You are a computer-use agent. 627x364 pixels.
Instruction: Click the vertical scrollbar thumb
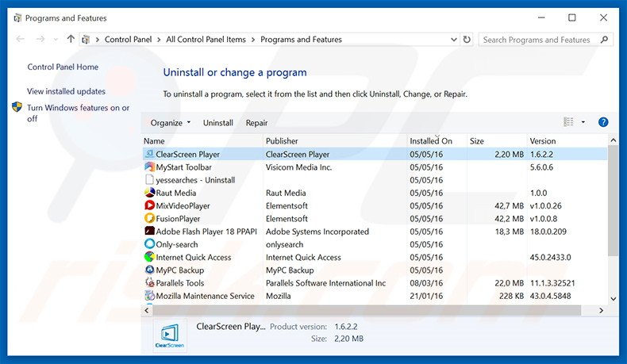click(x=613, y=201)
